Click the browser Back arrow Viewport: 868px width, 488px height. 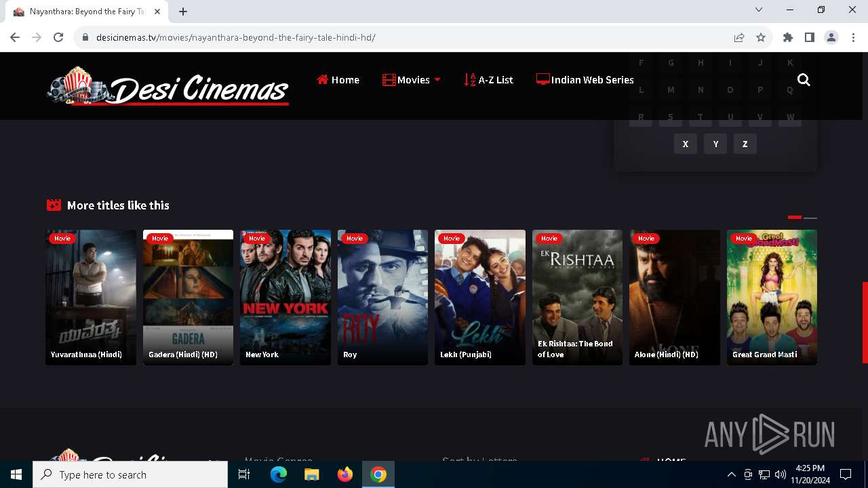tap(15, 37)
